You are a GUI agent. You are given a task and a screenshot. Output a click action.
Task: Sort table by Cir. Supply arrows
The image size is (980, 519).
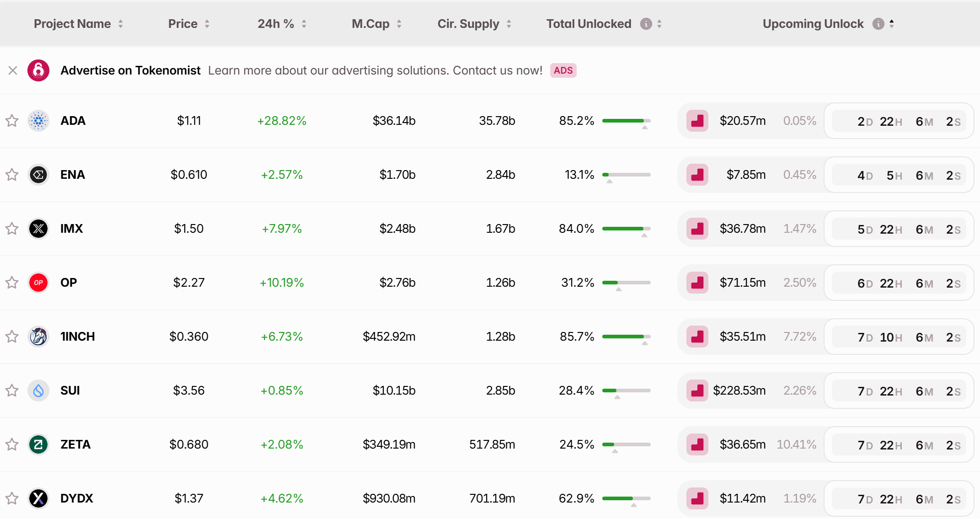[x=509, y=24]
